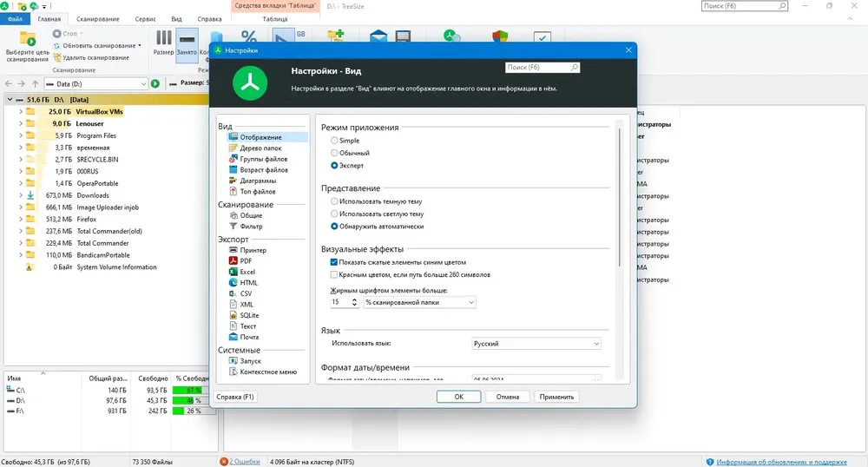This screenshot has height=467, width=868.
Task: Select the Эксперт application mode
Action: (334, 166)
